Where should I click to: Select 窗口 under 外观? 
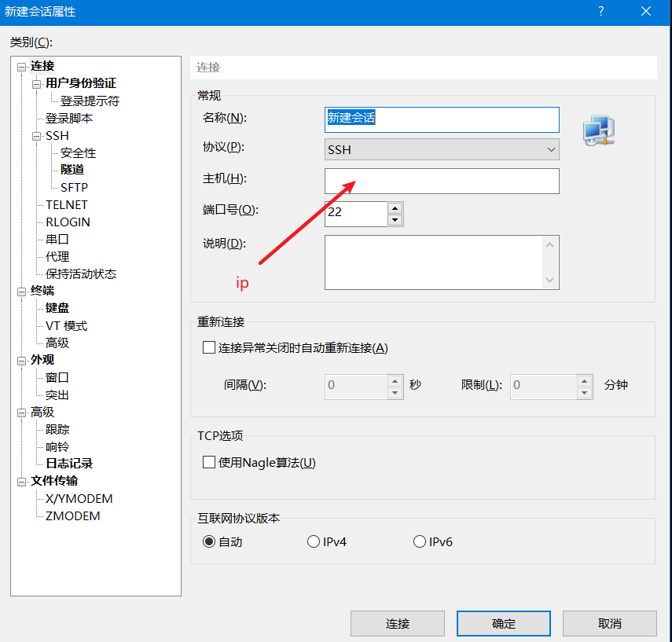click(57, 377)
